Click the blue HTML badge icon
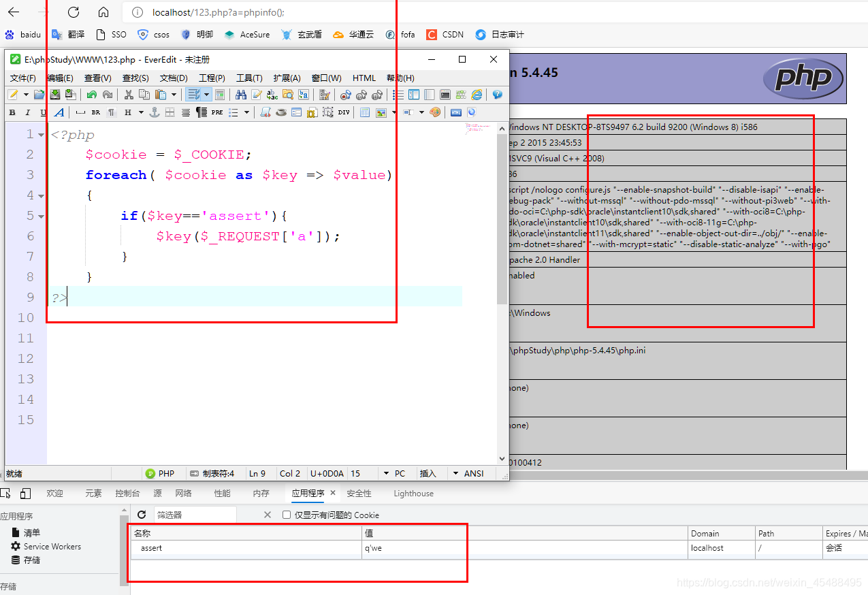 [x=456, y=112]
